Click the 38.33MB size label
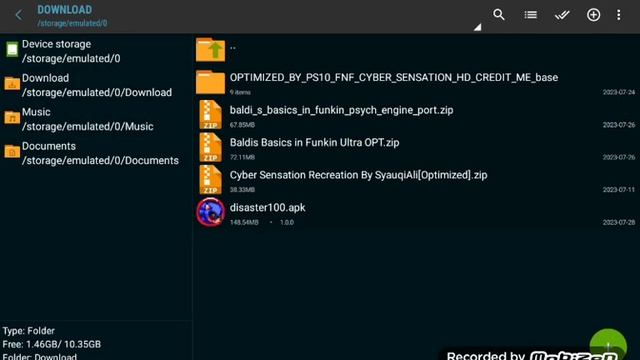Image resolution: width=640 pixels, height=360 pixels. click(x=242, y=190)
